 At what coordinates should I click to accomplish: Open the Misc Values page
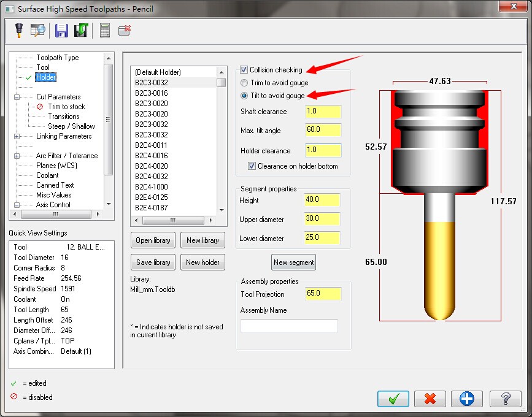[54, 195]
